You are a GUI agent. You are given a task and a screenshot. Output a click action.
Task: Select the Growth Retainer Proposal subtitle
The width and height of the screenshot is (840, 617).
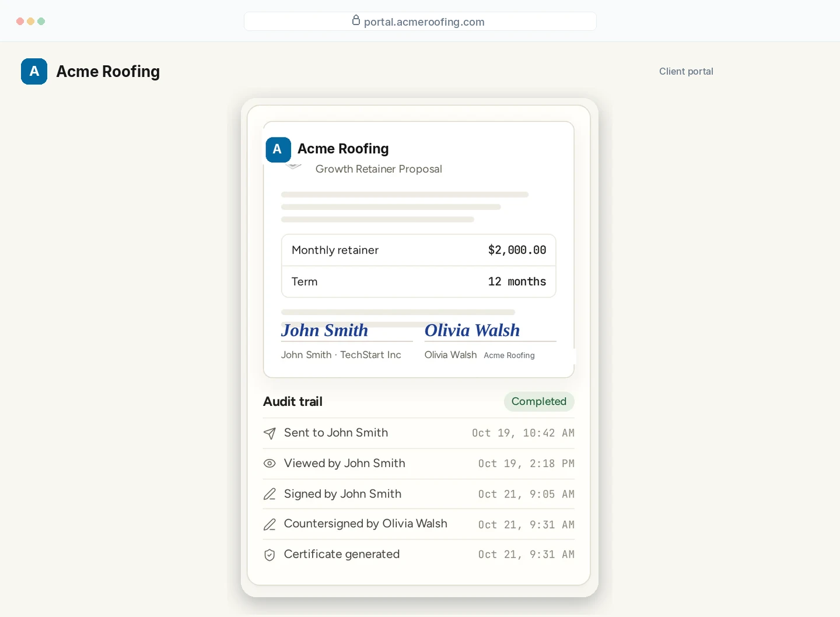point(379,169)
